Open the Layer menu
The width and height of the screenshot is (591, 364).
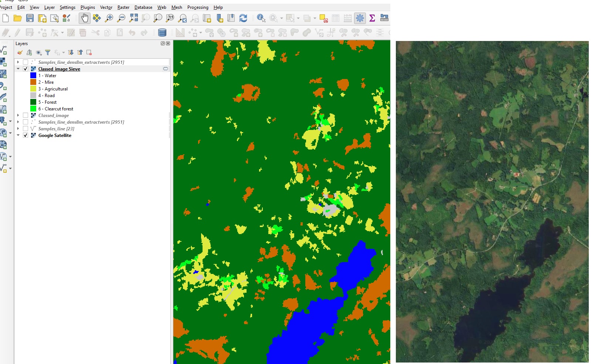[x=49, y=7]
